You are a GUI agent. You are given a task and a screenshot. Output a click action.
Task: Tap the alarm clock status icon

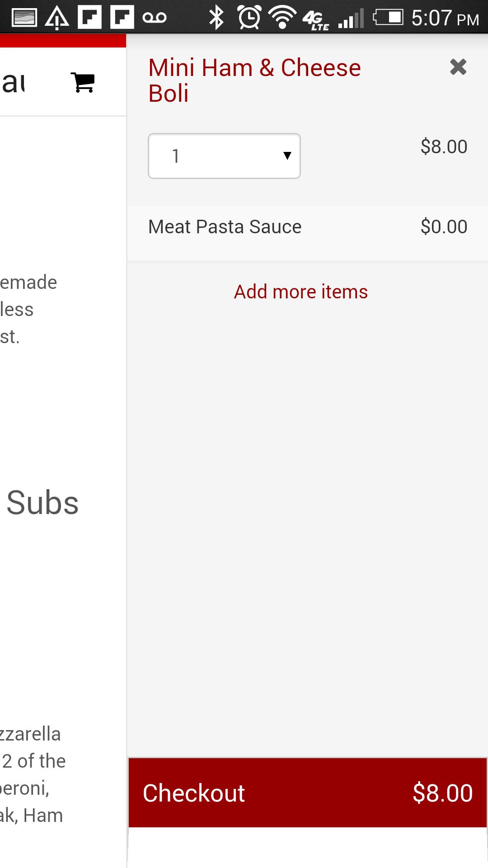tap(249, 18)
